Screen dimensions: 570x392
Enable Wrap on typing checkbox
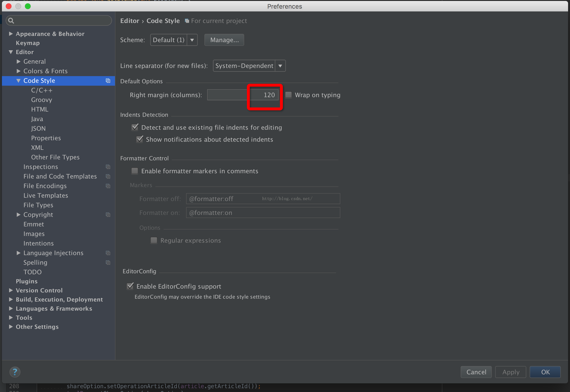[x=288, y=95]
